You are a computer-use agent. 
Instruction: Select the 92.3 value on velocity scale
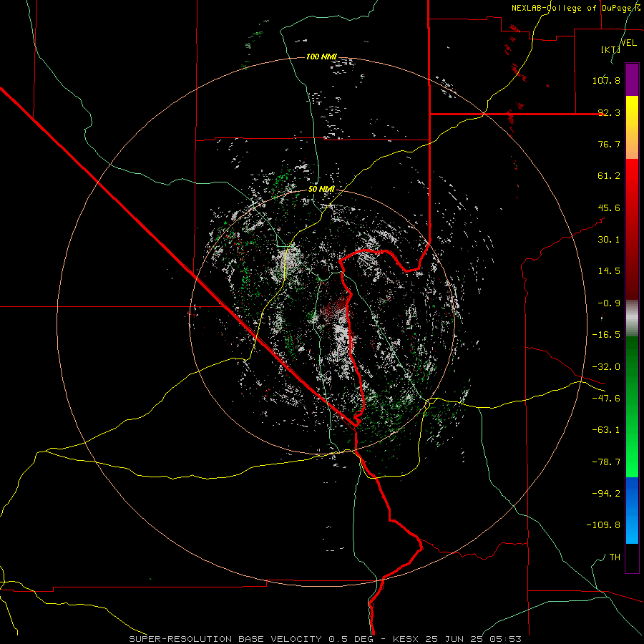coord(609,112)
